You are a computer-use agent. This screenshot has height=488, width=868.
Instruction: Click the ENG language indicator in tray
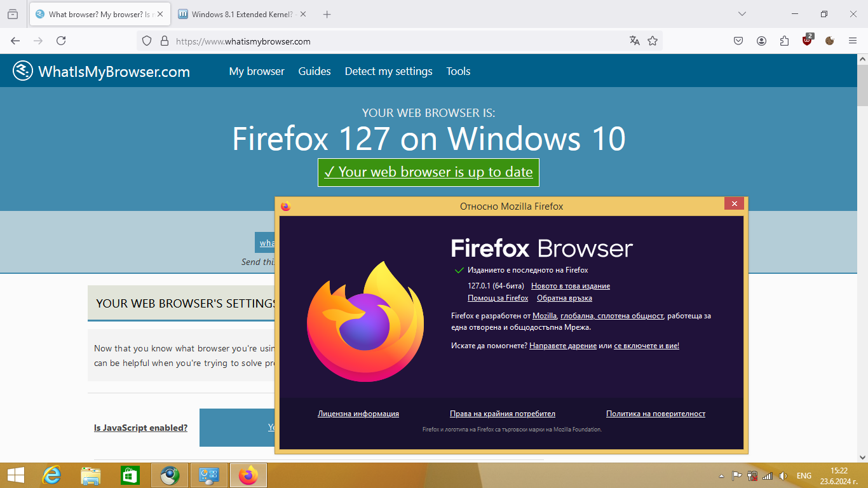point(804,476)
